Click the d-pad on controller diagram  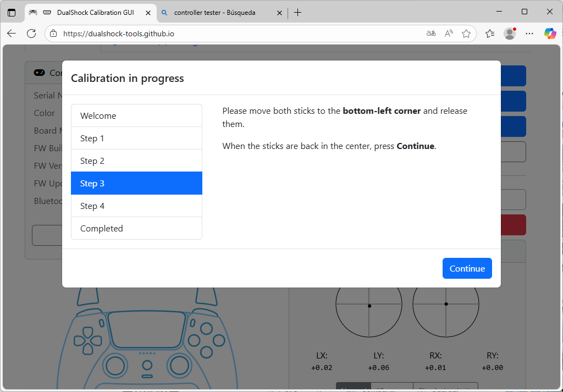pos(87,341)
